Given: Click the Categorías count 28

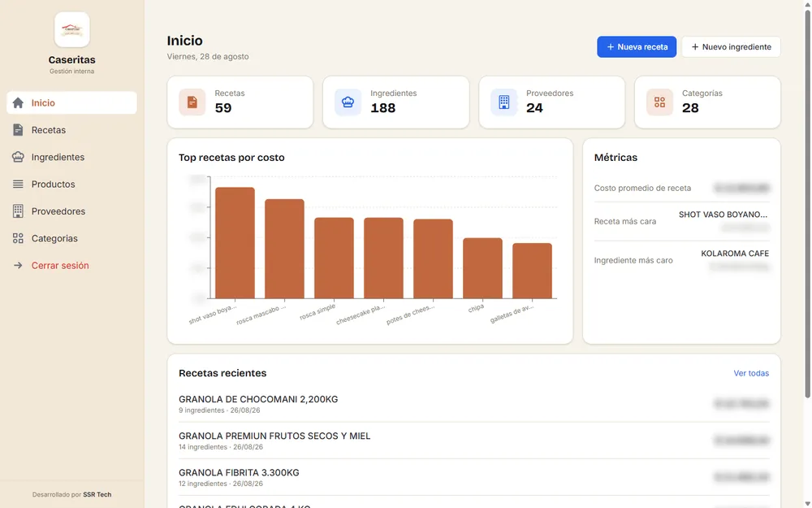Looking at the screenshot, I should point(690,108).
